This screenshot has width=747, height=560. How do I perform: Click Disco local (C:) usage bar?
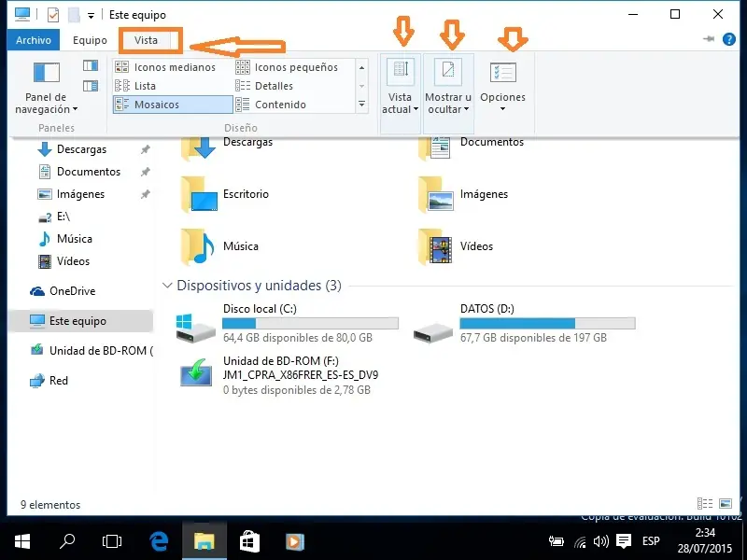310,323
